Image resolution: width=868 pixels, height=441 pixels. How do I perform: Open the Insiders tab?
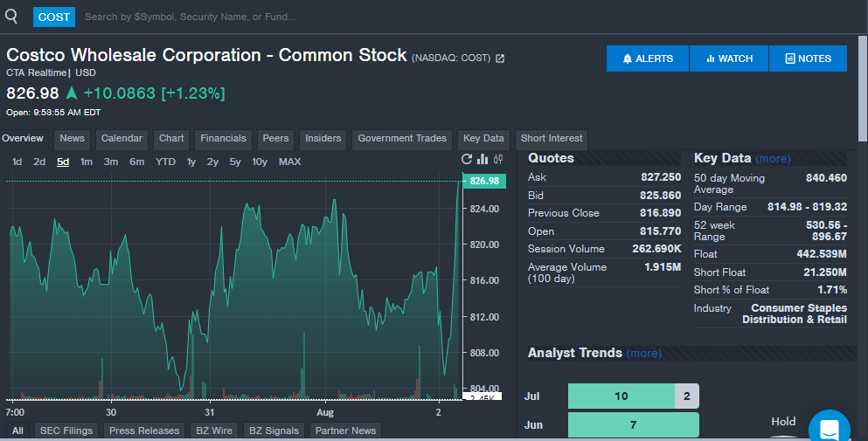[x=323, y=139]
